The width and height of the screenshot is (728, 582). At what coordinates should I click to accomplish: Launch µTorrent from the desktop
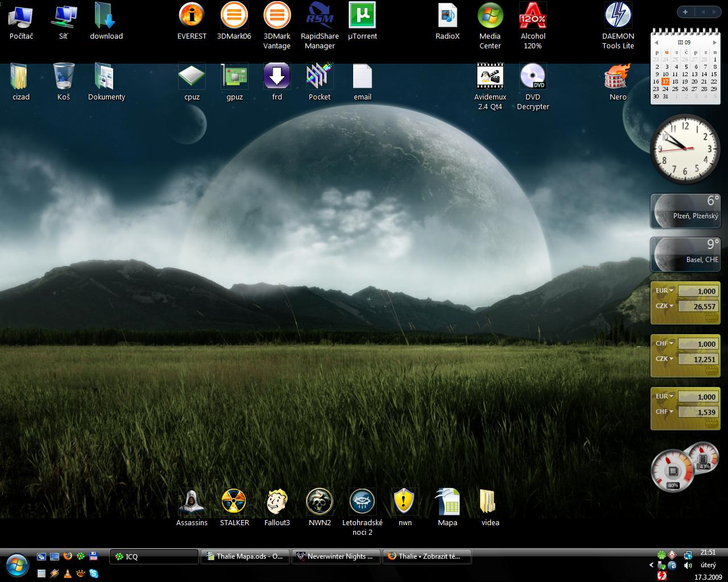pyautogui.click(x=362, y=16)
